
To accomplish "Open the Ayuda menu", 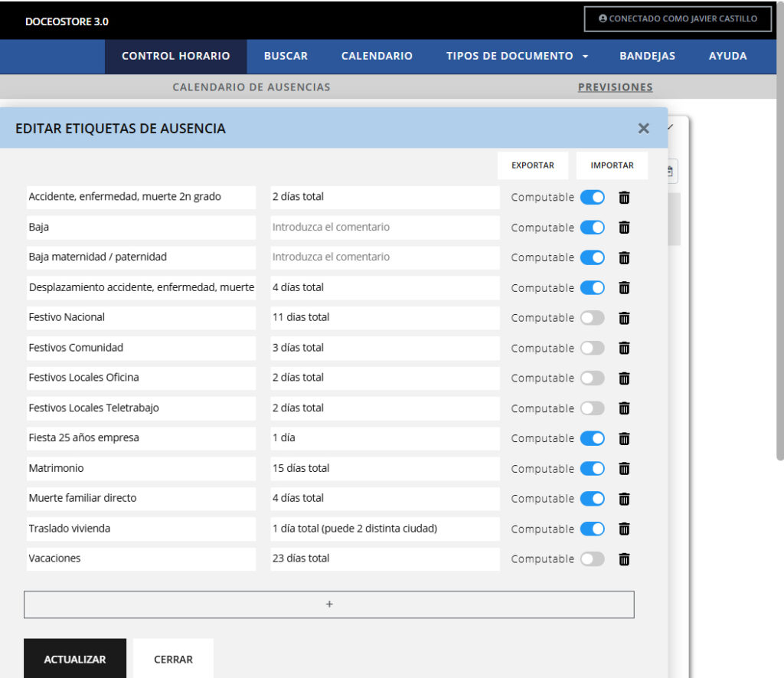I will 728,56.
